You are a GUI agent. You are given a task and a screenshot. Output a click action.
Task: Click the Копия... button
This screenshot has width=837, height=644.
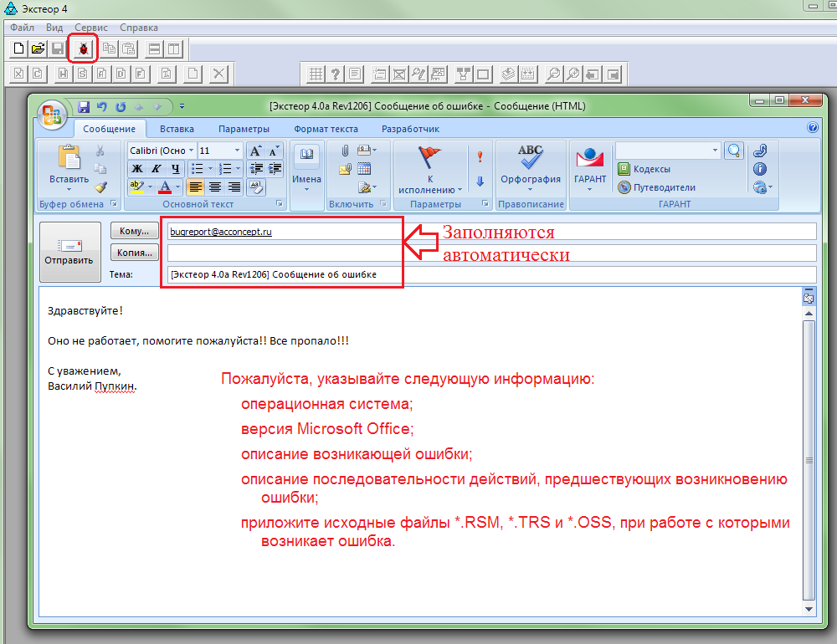tap(134, 253)
